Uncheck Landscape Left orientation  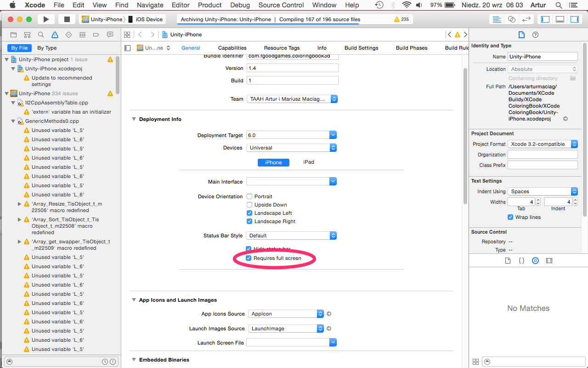[x=249, y=213]
